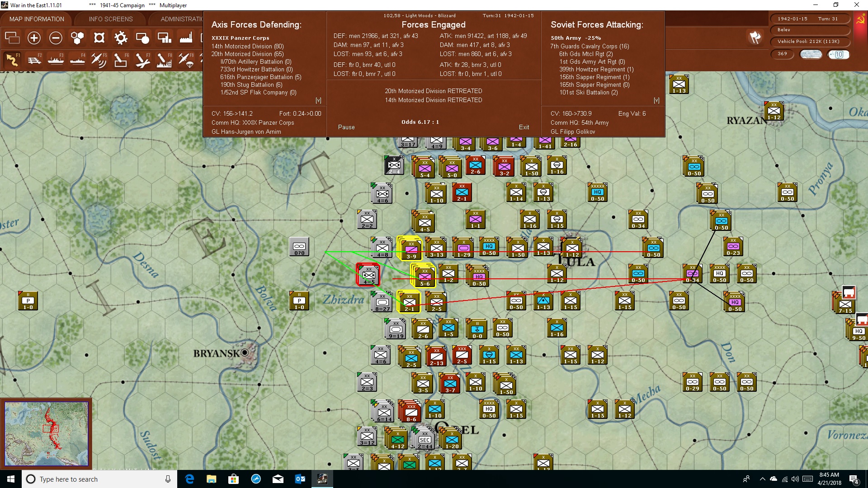Select F7 bomb airfield mode icon
Screen dimensions: 868x488
[x=142, y=60]
